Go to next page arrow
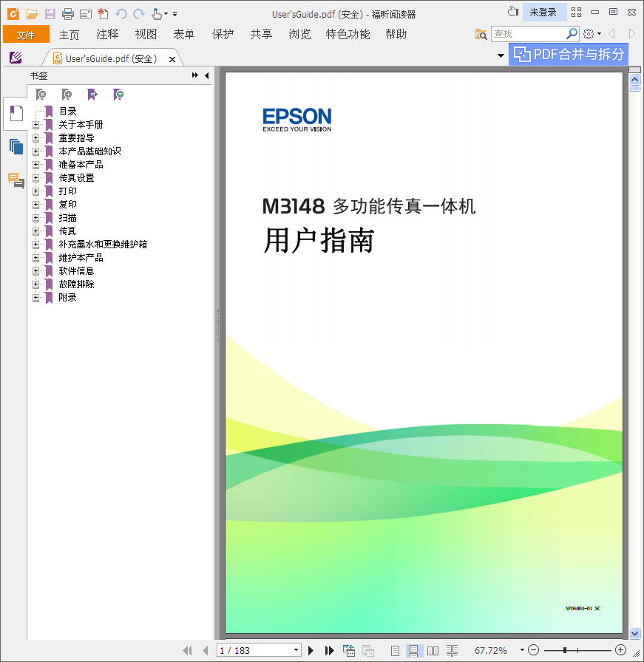This screenshot has height=662, width=644. [x=311, y=651]
